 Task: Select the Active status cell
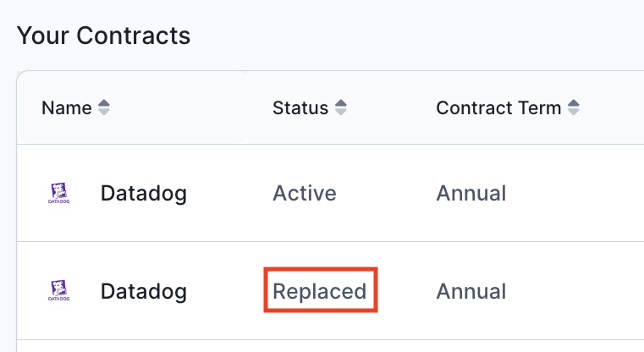coord(305,193)
